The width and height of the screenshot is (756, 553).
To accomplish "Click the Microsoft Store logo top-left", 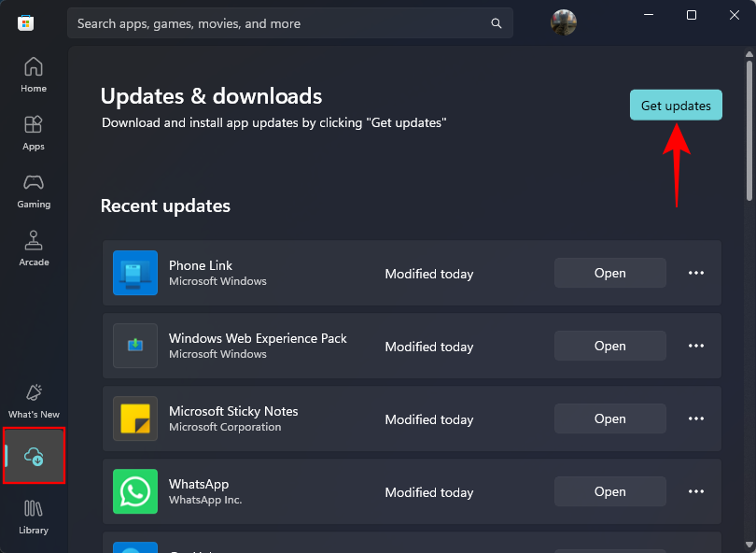I will [25, 22].
